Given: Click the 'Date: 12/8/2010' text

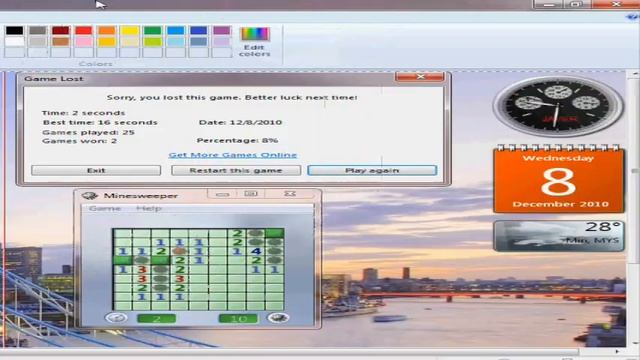Looking at the screenshot, I should pyautogui.click(x=240, y=122).
